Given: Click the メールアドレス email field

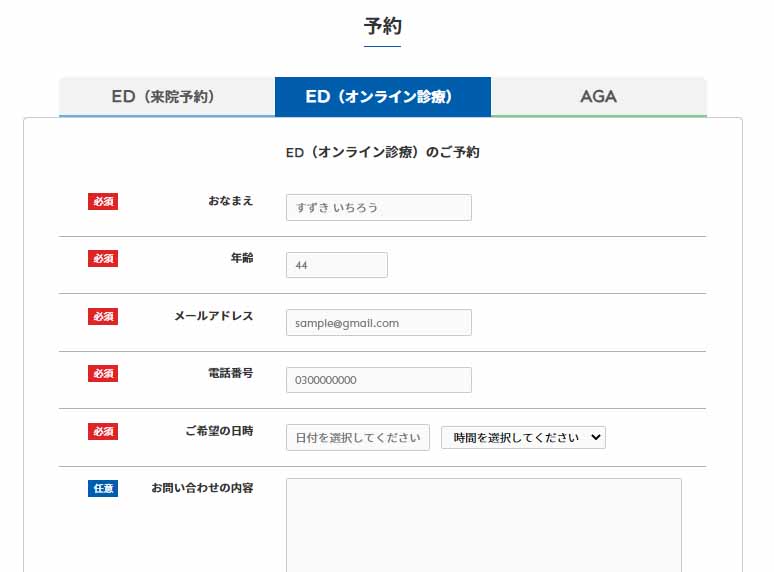Looking at the screenshot, I should [x=379, y=323].
